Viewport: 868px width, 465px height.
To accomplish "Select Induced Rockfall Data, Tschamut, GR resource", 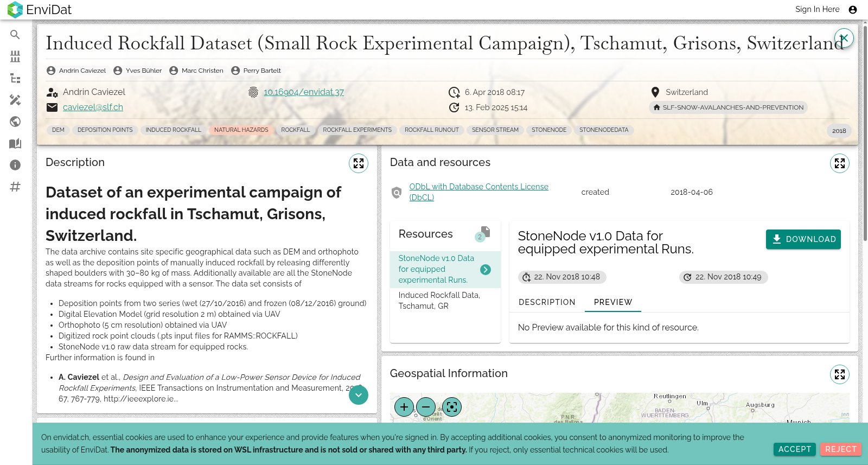I will point(445,301).
